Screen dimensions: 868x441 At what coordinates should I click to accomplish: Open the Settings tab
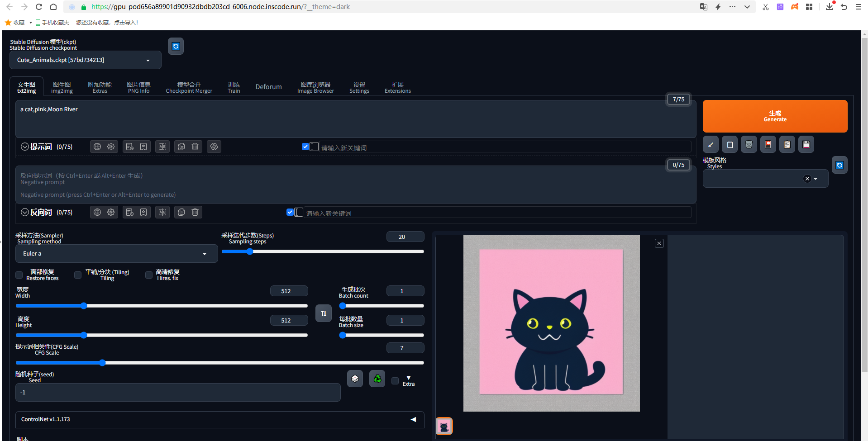359,86
